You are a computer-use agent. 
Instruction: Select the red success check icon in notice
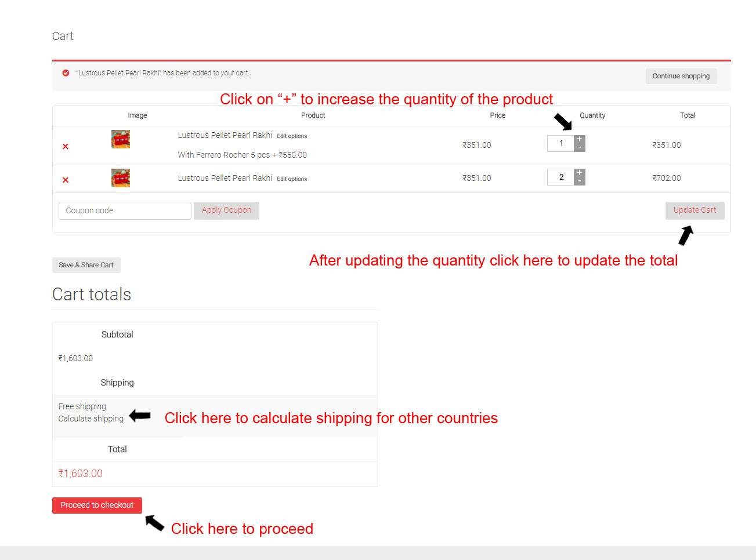tap(66, 73)
